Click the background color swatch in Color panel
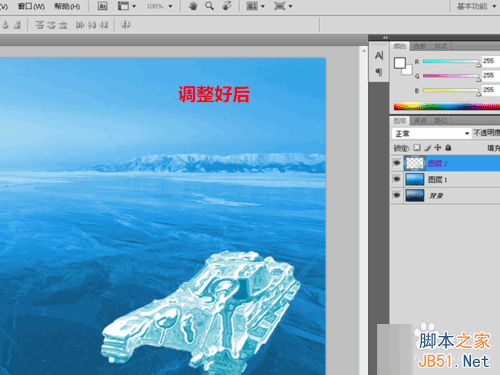This screenshot has height=375, width=500. (408, 71)
